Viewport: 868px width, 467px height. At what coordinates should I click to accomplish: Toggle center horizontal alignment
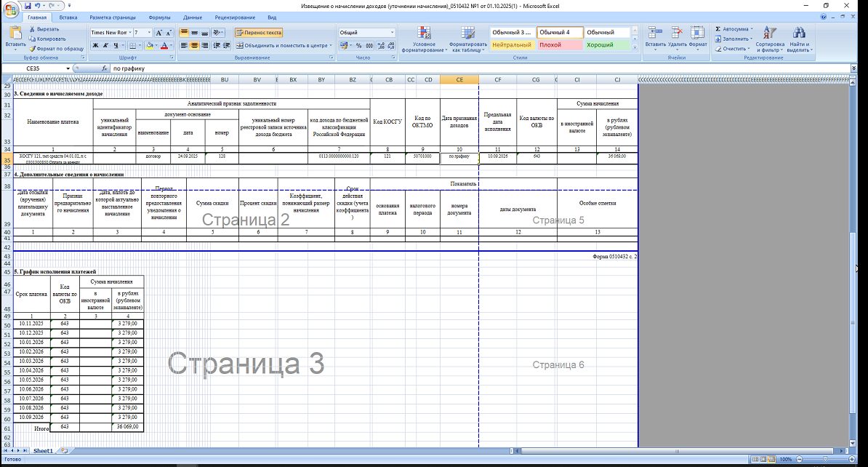coord(194,45)
